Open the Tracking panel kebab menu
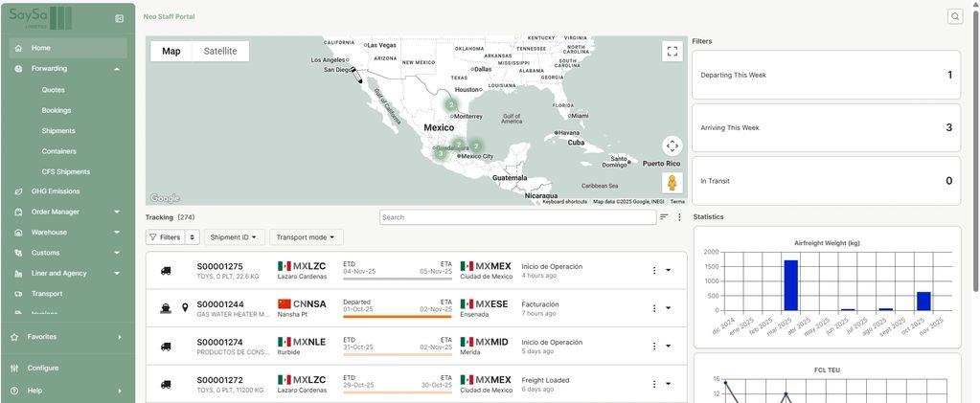 679,217
